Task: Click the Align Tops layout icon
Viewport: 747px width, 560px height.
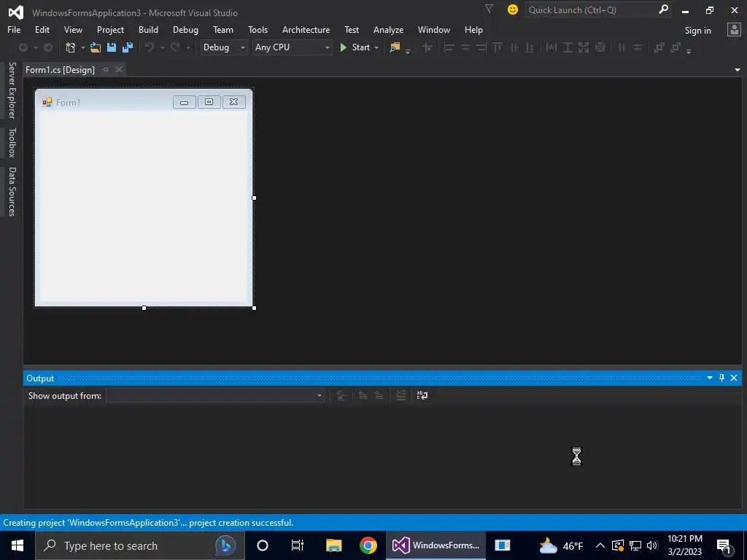Action: [x=498, y=47]
